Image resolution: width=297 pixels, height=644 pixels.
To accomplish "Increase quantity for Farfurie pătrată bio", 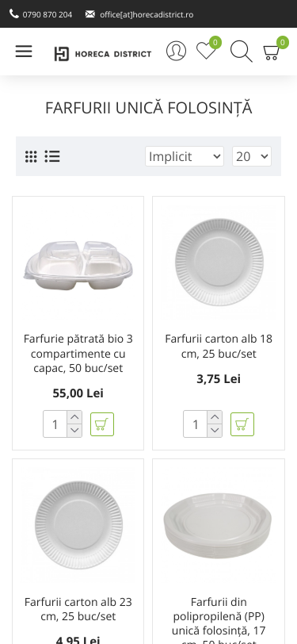I will tap(74, 417).
